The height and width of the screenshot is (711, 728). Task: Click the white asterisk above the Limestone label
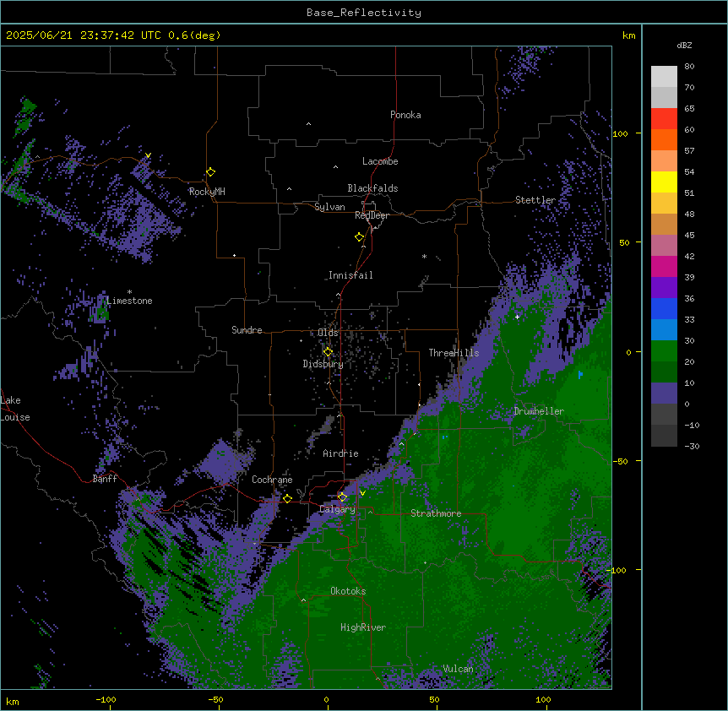(129, 292)
